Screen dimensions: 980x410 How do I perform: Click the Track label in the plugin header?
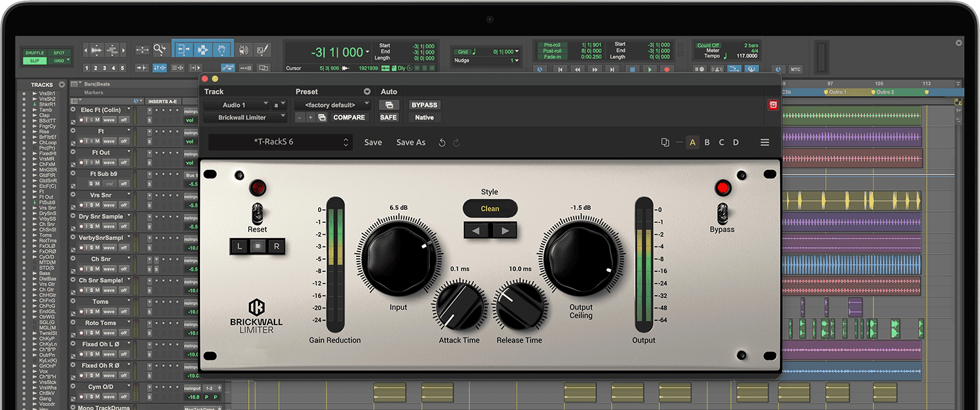tap(213, 92)
